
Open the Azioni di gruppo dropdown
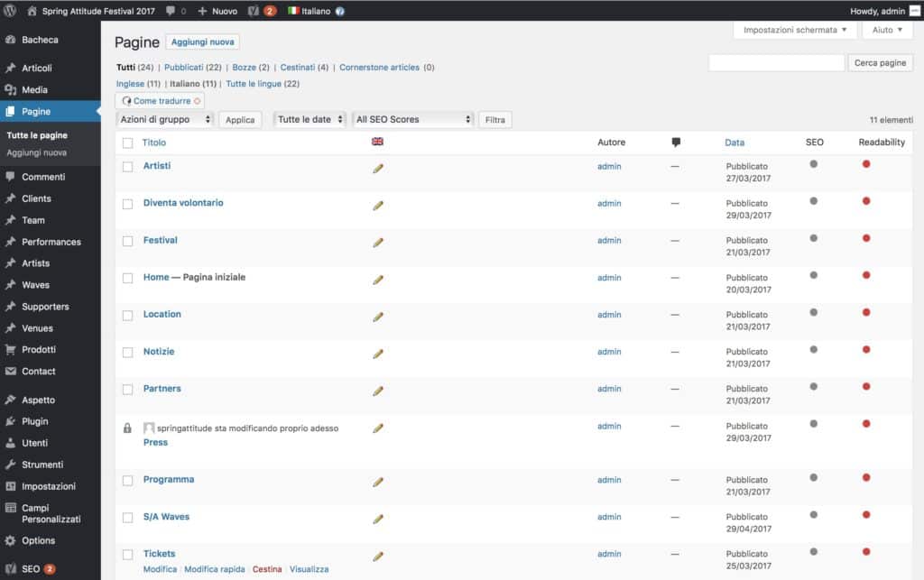pos(164,119)
